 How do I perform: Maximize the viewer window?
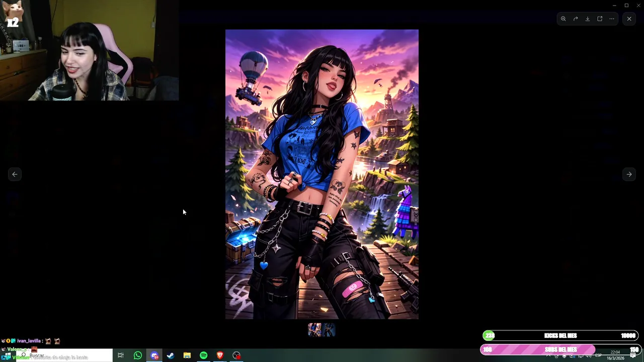(626, 6)
